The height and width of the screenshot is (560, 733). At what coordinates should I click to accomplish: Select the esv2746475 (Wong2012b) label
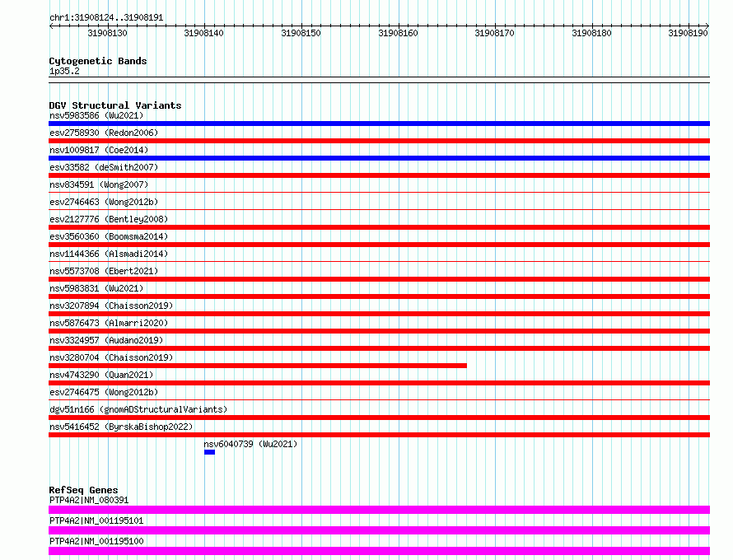[104, 392]
